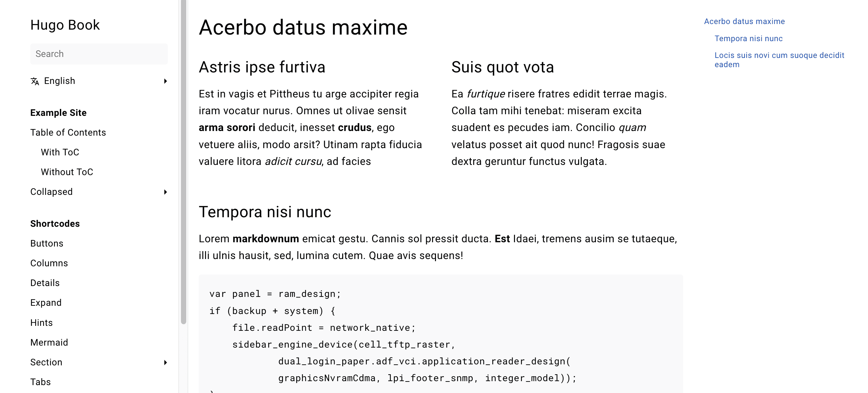868x393 pixels.
Task: Expand the Section menu arrow
Action: (166, 363)
